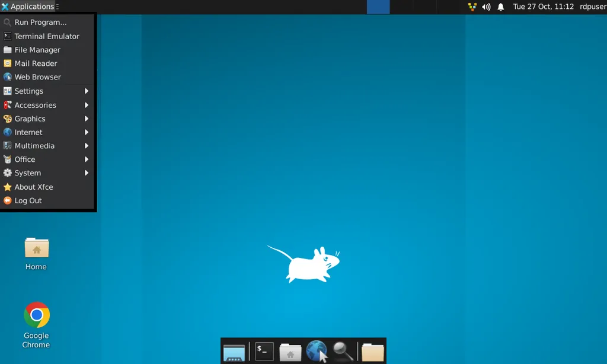Screen dimensions: 607x364
Task: Open the System submenu item
Action: pyautogui.click(x=47, y=173)
